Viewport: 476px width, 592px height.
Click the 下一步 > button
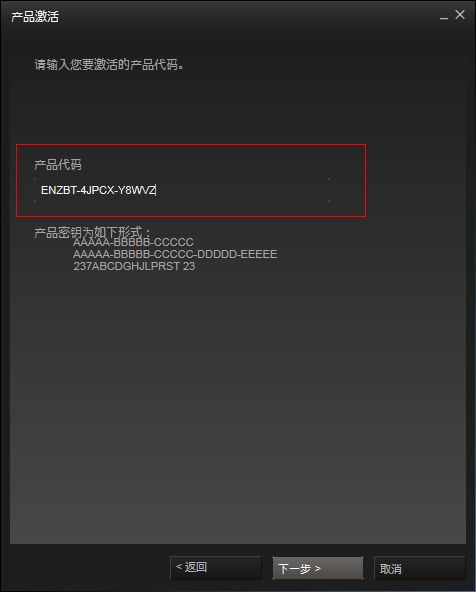pos(318,568)
